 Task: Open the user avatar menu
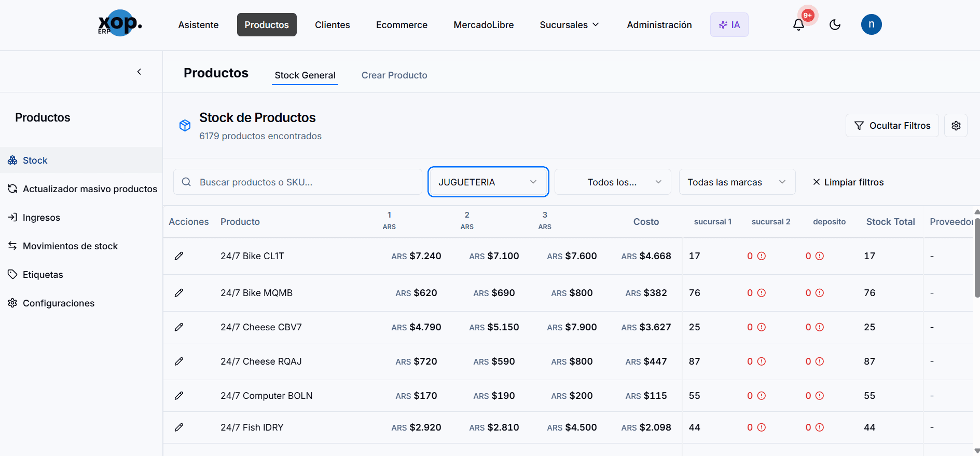(871, 24)
